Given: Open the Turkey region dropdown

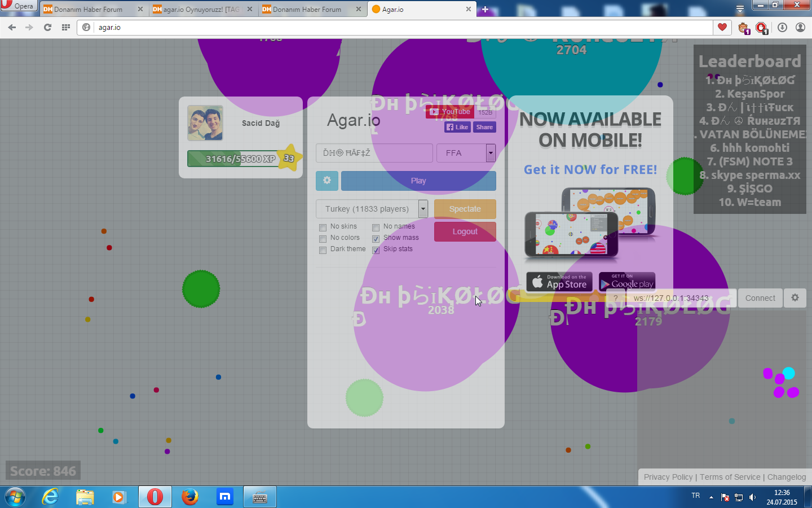Looking at the screenshot, I should point(372,209).
